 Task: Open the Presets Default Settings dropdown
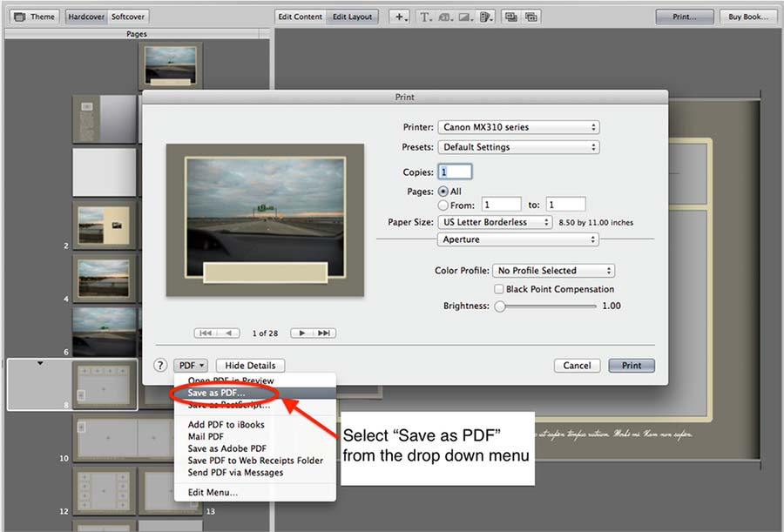[x=518, y=147]
